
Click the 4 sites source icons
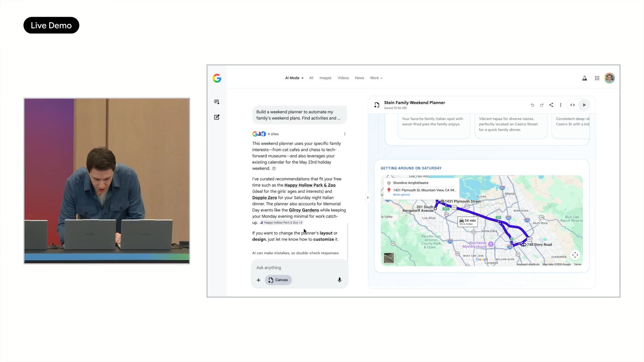tap(259, 134)
